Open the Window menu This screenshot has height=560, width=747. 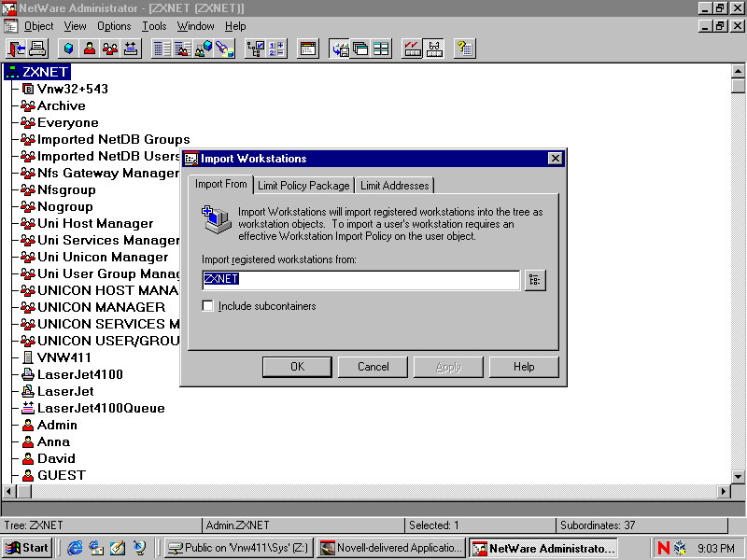click(195, 26)
